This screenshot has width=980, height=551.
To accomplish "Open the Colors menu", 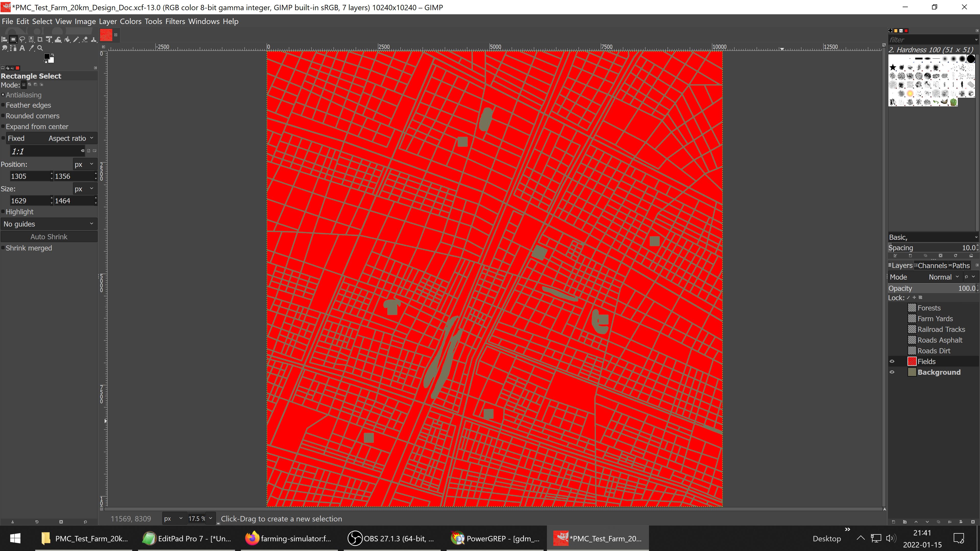I will point(130,21).
